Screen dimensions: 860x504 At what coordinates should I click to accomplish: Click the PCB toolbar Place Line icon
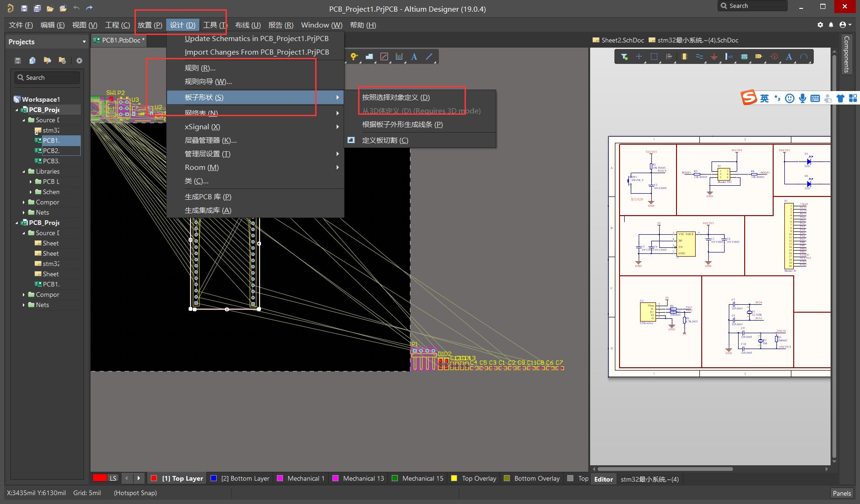tap(429, 57)
